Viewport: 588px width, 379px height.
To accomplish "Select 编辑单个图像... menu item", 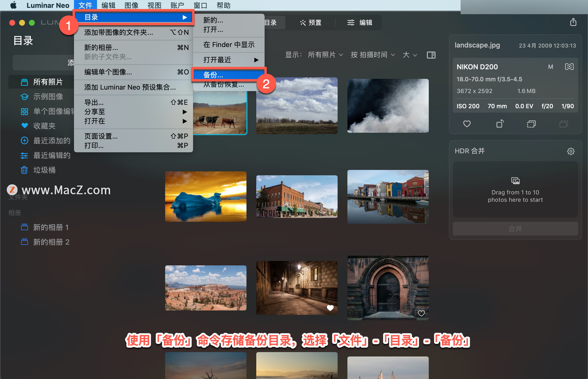I will [134, 72].
